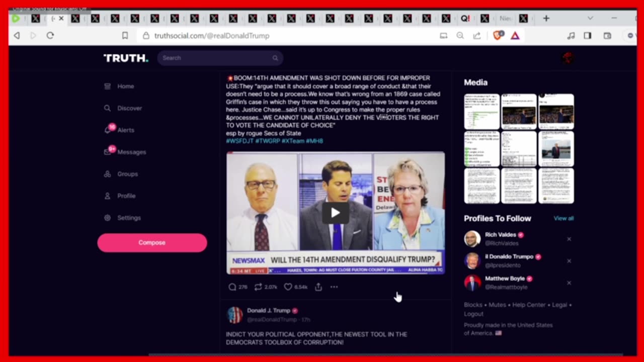644x362 pixels.
Task: Open the music note playlist icon
Action: click(571, 36)
